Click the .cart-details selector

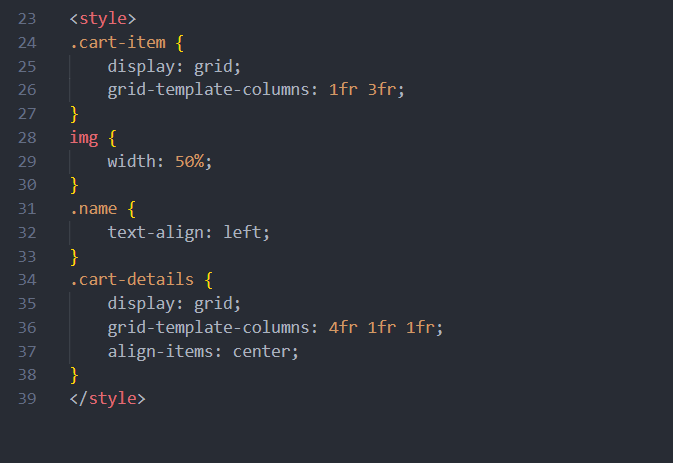pyautogui.click(x=131, y=280)
